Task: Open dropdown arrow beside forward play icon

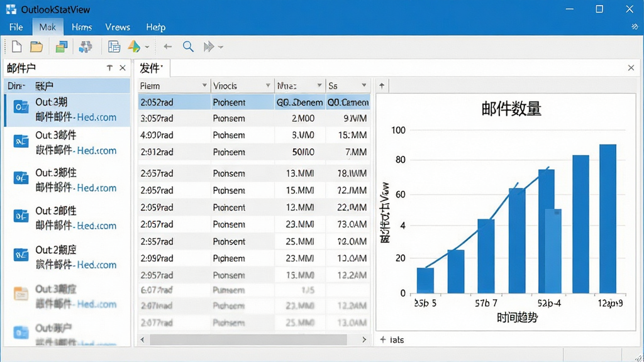Action: 221,47
